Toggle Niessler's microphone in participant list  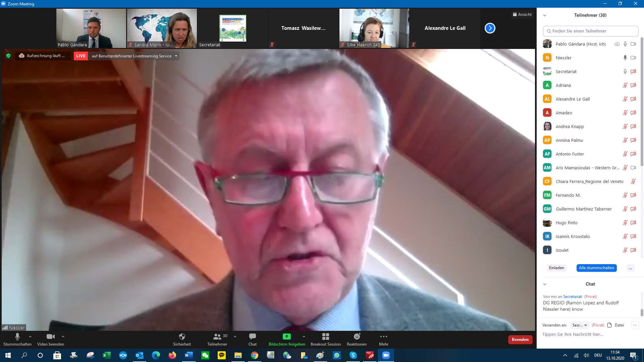tap(625, 58)
